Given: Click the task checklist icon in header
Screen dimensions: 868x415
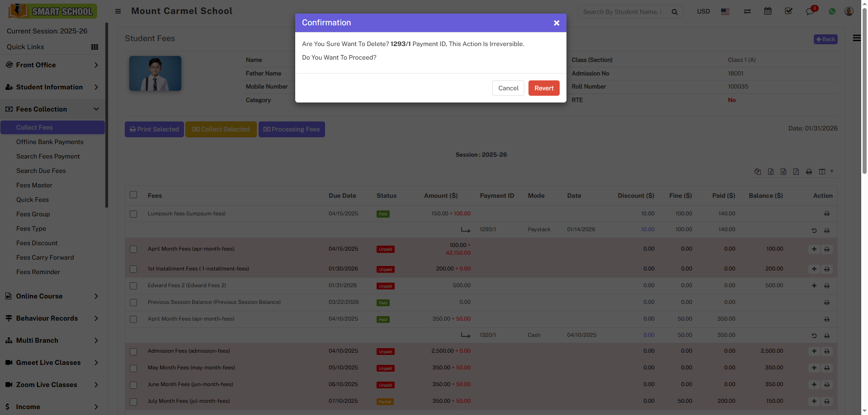Looking at the screenshot, I should pos(788,11).
